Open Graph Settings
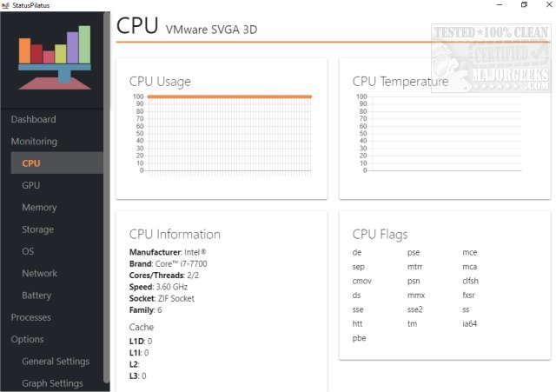This screenshot has height=392, width=556. pyautogui.click(x=52, y=383)
